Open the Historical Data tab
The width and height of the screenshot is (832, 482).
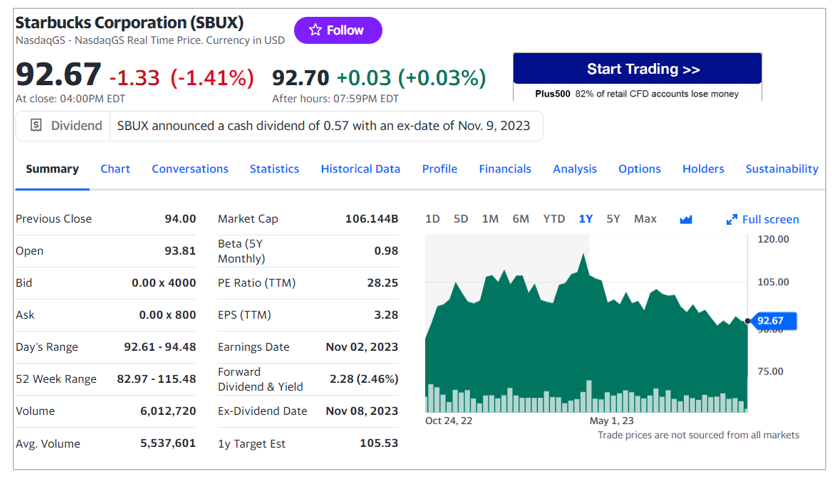coord(360,169)
